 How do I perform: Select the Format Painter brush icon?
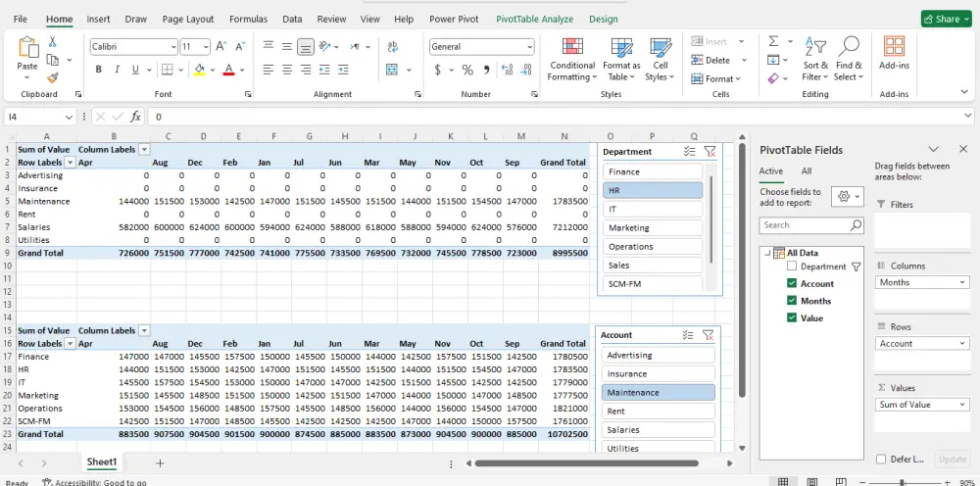tap(53, 78)
